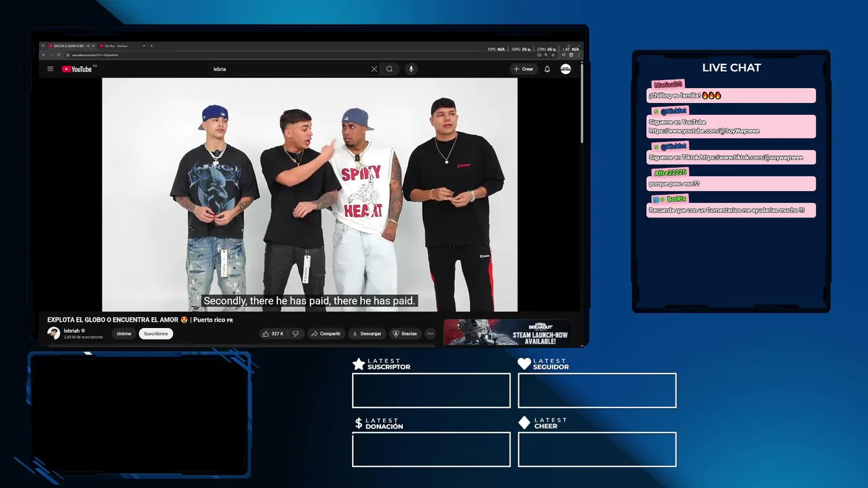Click the BotRix username in live chat
868x488 pixels.
pos(677,199)
